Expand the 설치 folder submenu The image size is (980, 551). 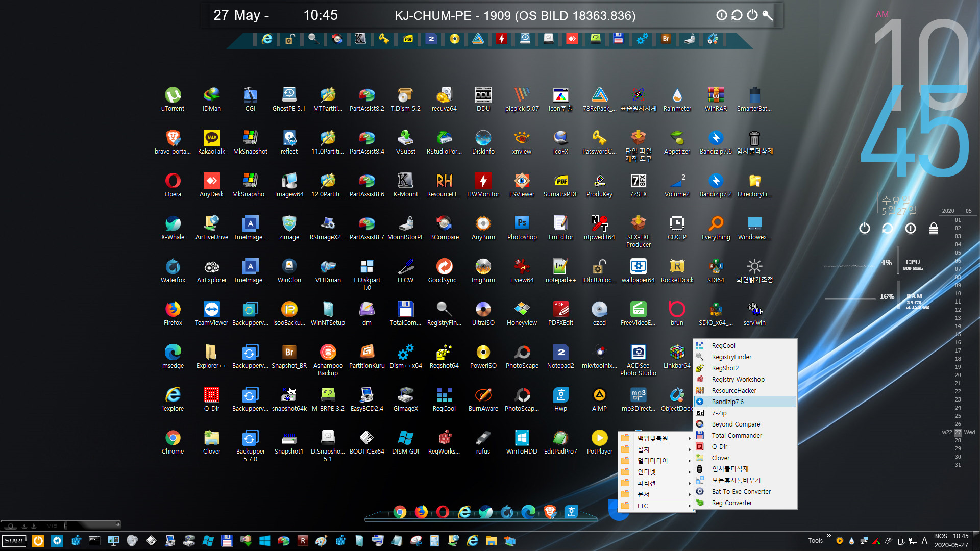(656, 449)
